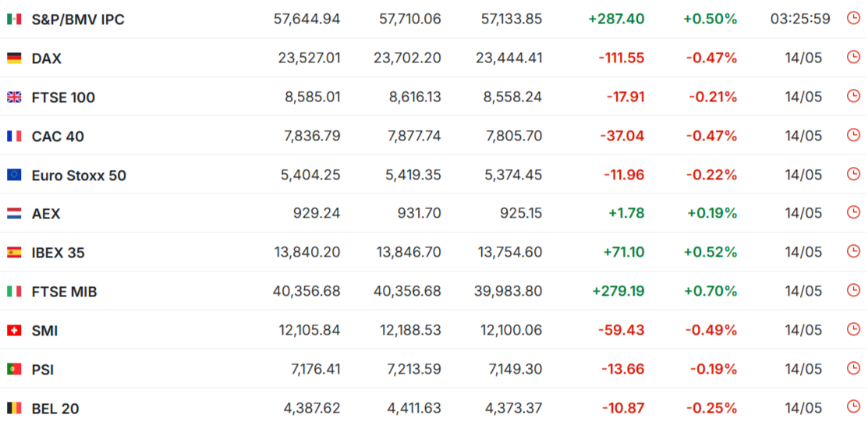Image resolution: width=868 pixels, height=422 pixels.
Task: Open the FTSE MIB index page
Action: 65,292
